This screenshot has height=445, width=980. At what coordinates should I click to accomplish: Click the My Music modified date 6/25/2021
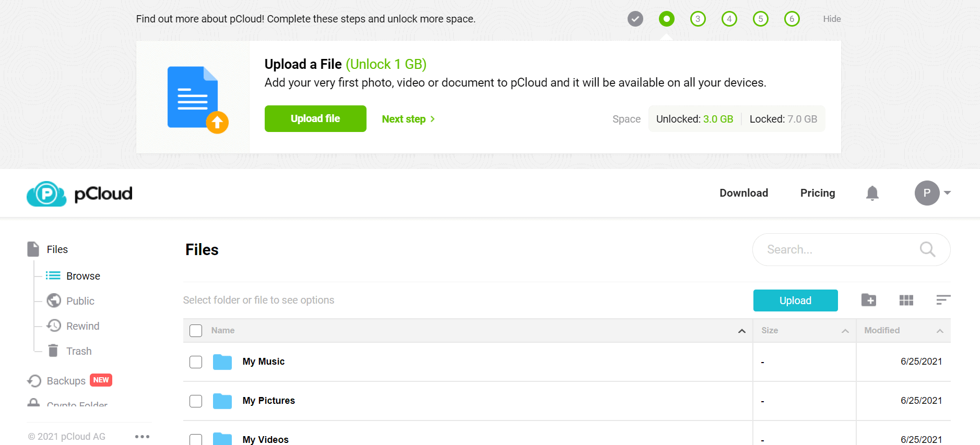coord(921,362)
